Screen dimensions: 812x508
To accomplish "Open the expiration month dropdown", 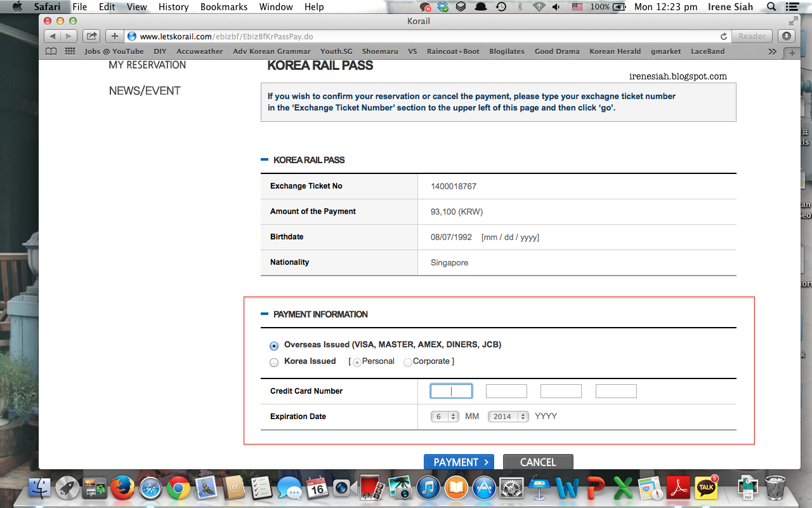I will [445, 417].
